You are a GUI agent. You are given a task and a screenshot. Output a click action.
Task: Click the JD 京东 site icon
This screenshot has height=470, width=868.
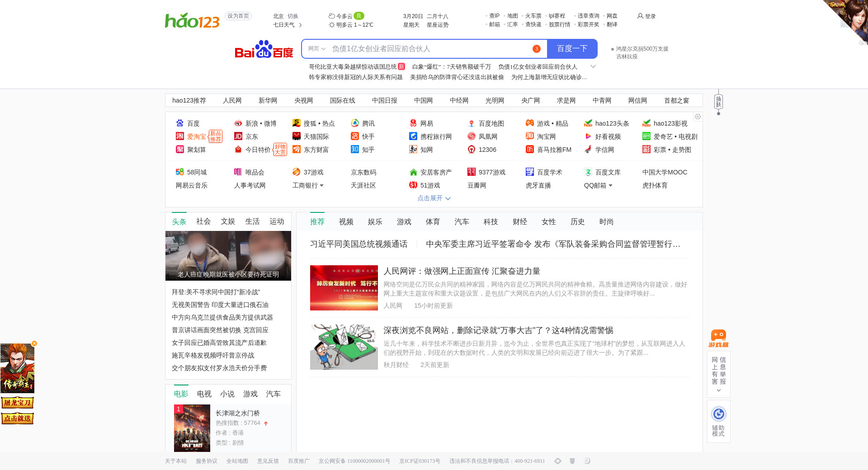pos(238,136)
